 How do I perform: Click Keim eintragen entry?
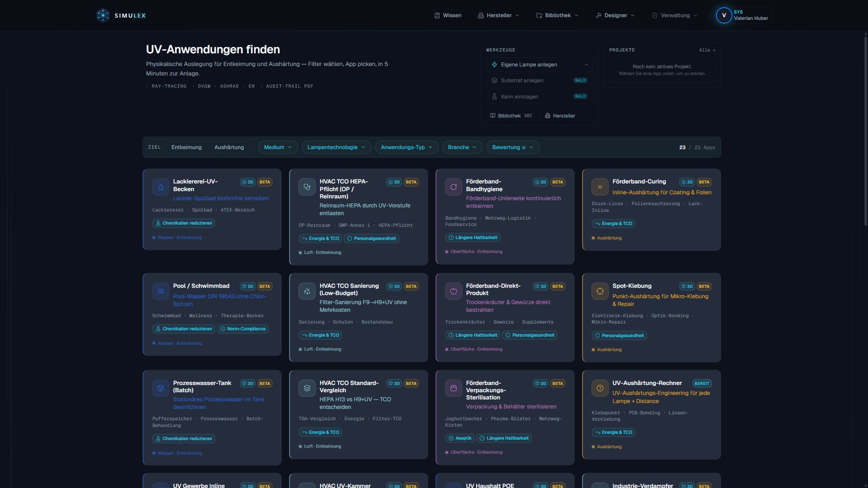(539, 97)
